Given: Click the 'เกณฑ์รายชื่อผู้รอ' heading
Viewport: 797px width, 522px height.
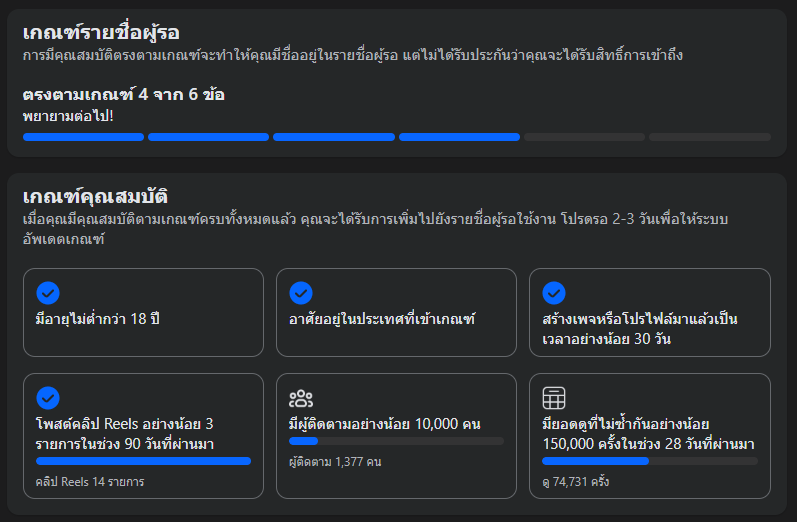Looking at the screenshot, I should point(101,33).
